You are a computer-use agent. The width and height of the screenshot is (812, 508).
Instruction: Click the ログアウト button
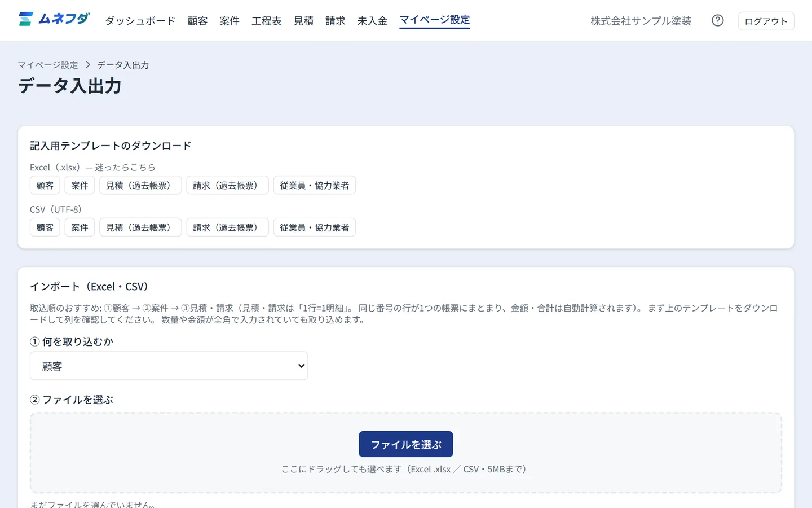[x=766, y=21]
